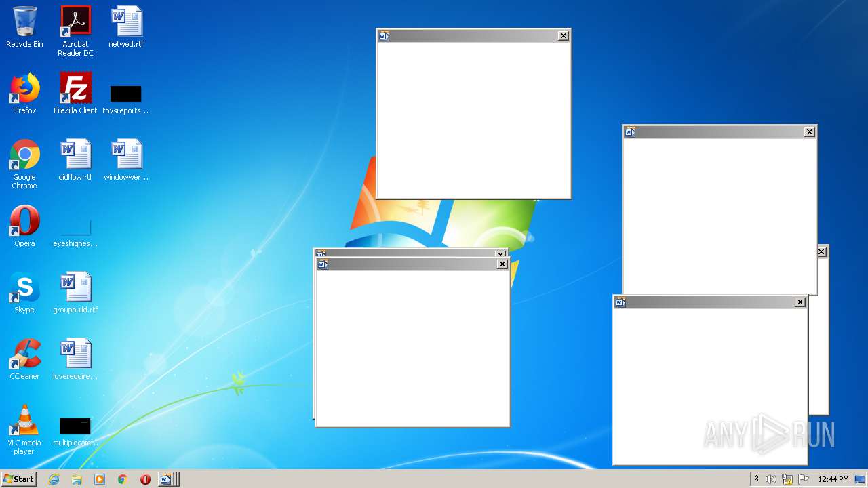
Task: Focus the upper-right window's blank content area
Action: point(719,216)
